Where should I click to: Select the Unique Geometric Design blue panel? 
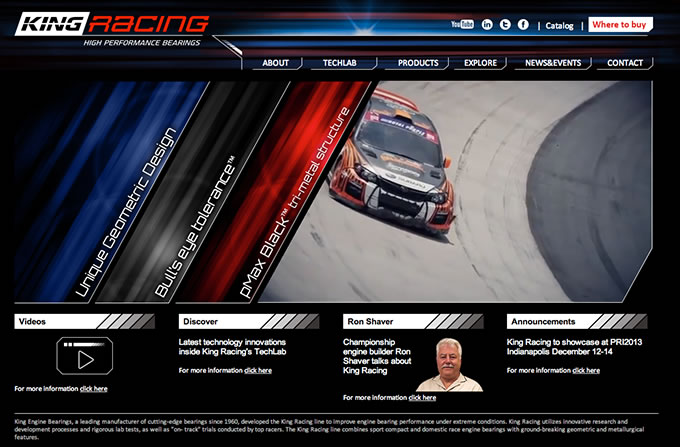pyautogui.click(x=112, y=192)
